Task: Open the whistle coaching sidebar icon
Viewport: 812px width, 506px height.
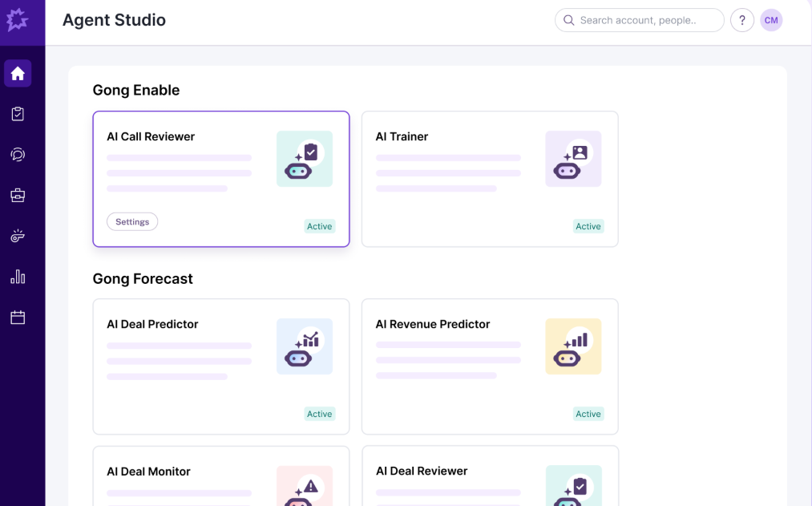Action: pos(18,236)
